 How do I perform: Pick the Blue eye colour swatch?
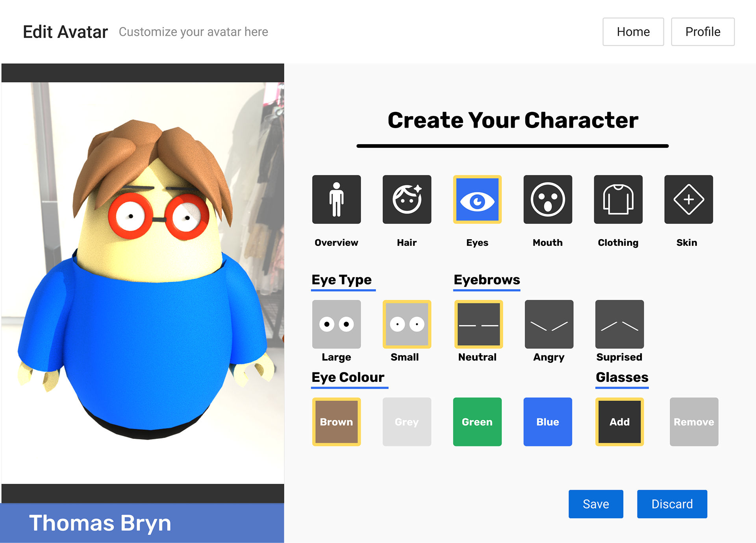[x=547, y=422]
